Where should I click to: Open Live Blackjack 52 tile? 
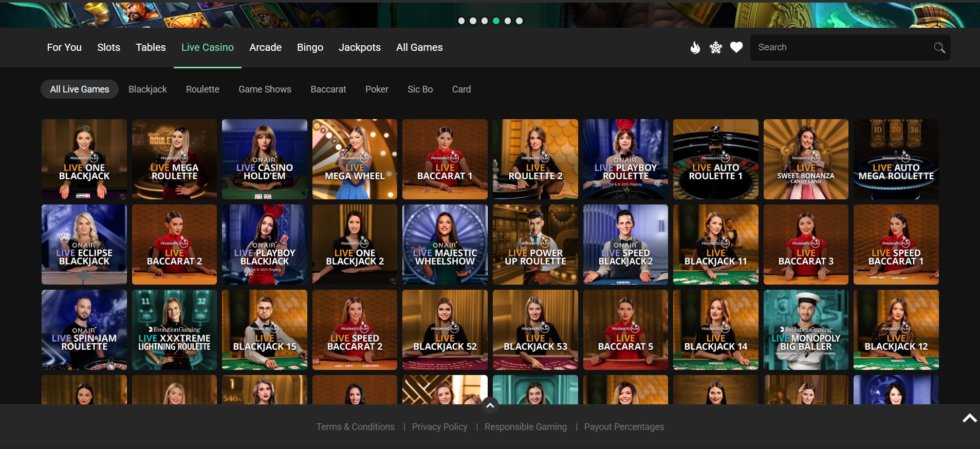click(x=445, y=330)
